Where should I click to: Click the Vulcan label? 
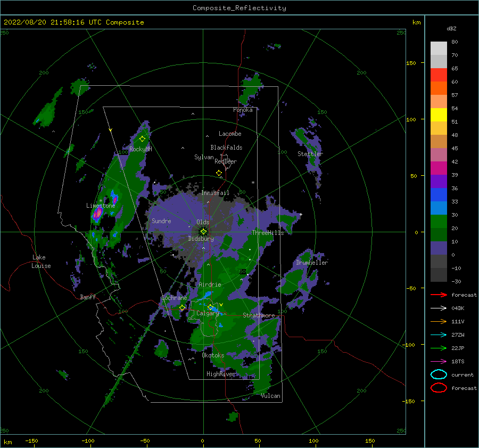pyautogui.click(x=271, y=396)
